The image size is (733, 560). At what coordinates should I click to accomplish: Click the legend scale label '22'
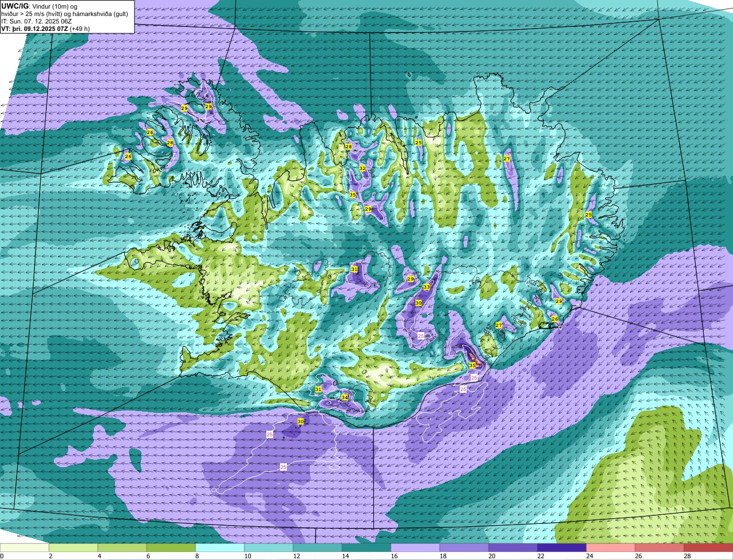pyautogui.click(x=541, y=556)
